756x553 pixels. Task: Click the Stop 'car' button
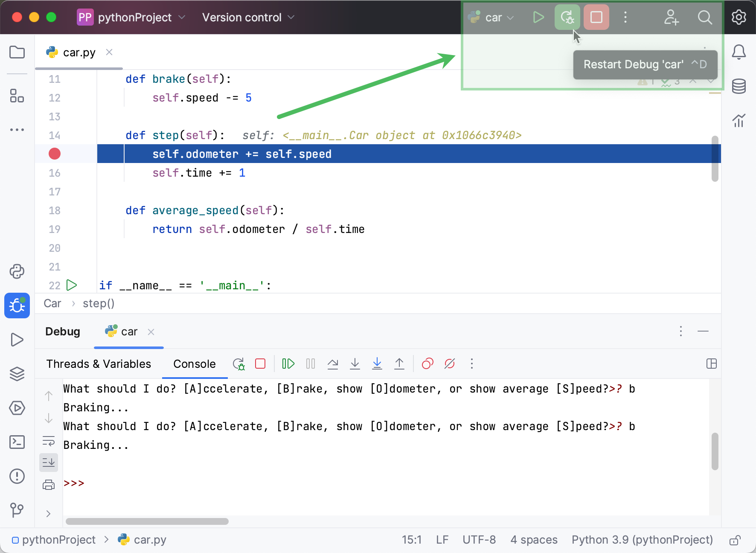(x=596, y=17)
